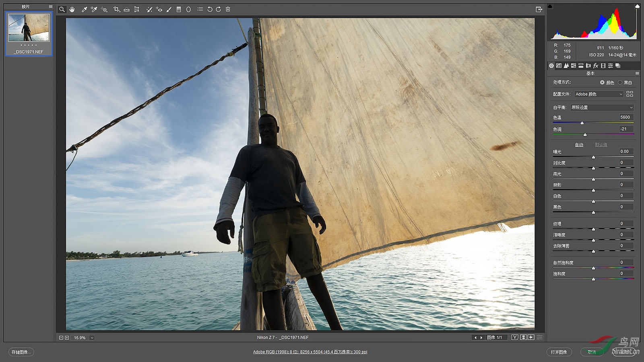Image resolution: width=644 pixels, height=362 pixels.
Task: Activate the Red Eye Removal tool
Action: click(159, 9)
